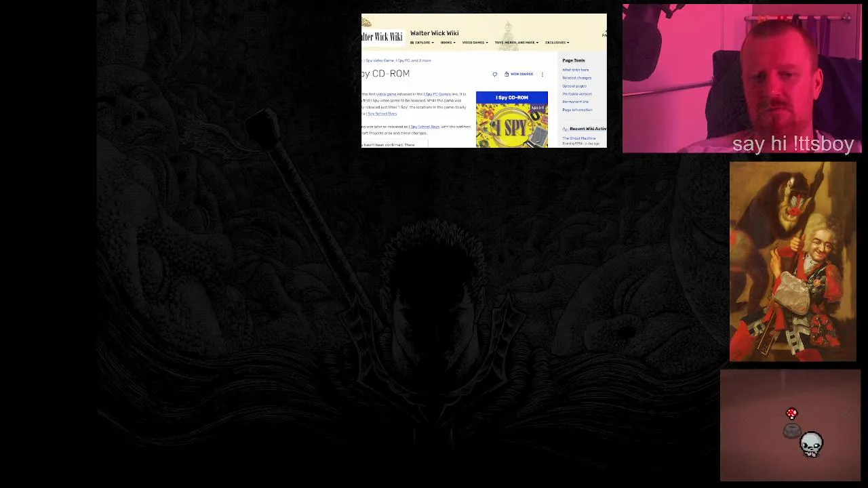This screenshot has width=868, height=488.
Task: Click the I Spy CD-ROM cover image
Action: (x=511, y=126)
